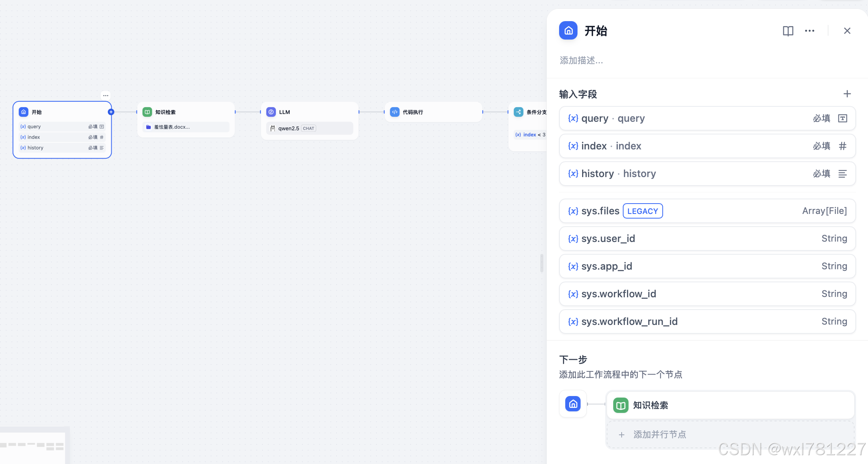Click the qwen model logo icon

click(273, 128)
